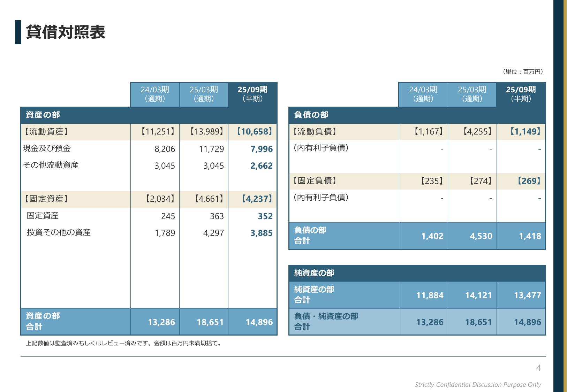This screenshot has width=567, height=392.
Task: Select the 【流動負債】 row label
Action: pos(314,132)
